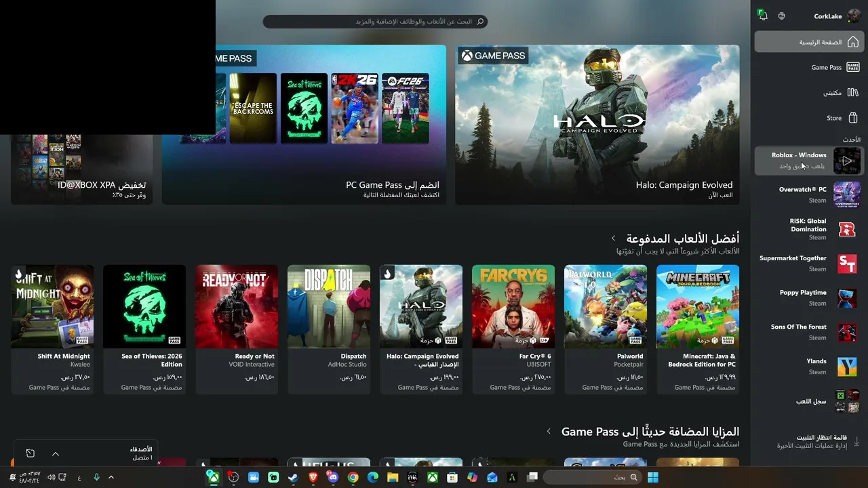
Task: Open Halo: Campaign Evolved card in top paid
Action: click(421, 329)
